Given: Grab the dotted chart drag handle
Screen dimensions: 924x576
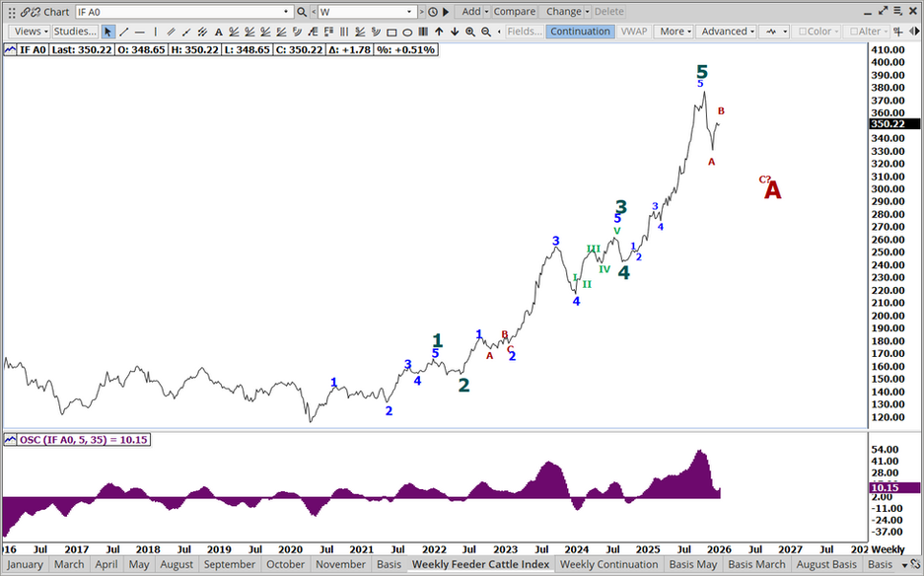Looking at the screenshot, I should pyautogui.click(x=12, y=12).
